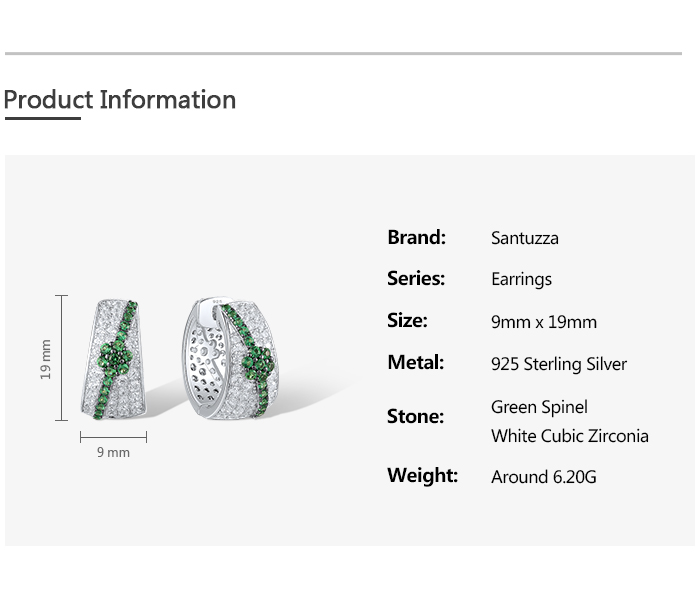Select the Santuzza brand name
The width and height of the screenshot is (700, 596).
(525, 238)
